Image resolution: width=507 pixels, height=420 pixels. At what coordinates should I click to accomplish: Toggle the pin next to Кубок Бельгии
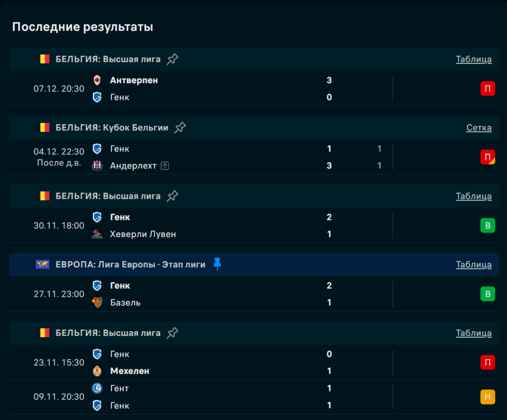point(180,128)
